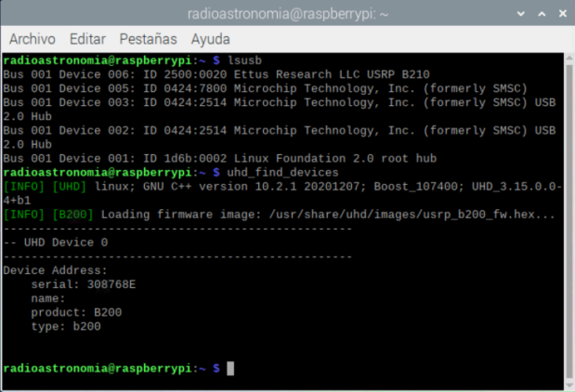Click the name: line
This screenshot has width=575, height=392.
(48, 298)
